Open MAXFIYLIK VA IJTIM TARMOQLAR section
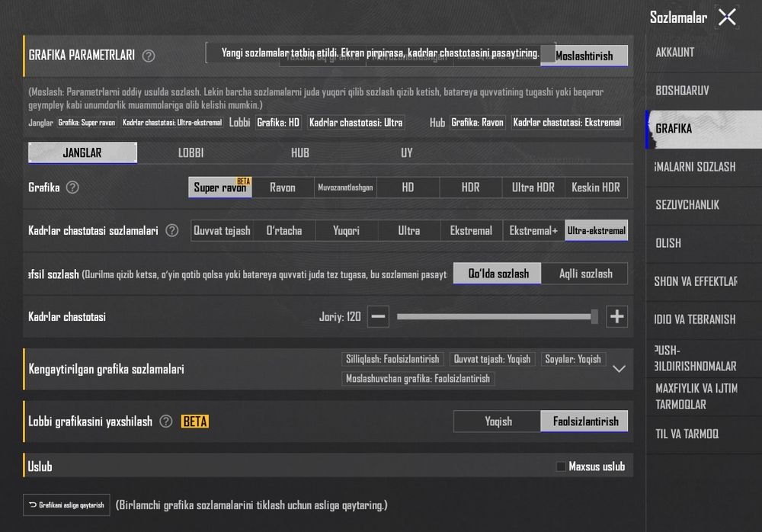The height and width of the screenshot is (532, 762). coord(703,396)
